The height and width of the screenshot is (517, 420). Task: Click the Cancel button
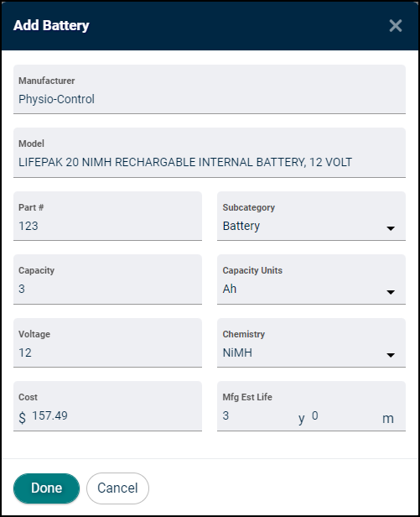point(117,488)
